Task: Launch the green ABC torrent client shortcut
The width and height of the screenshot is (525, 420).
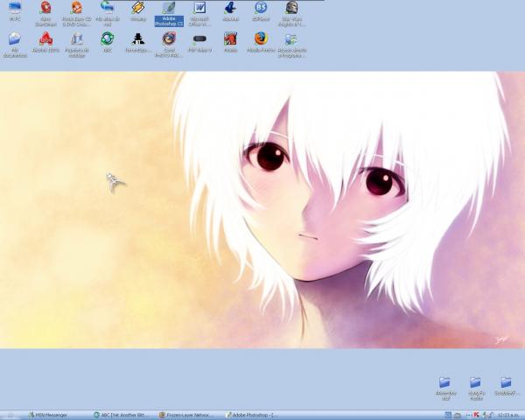Action: pos(108,43)
